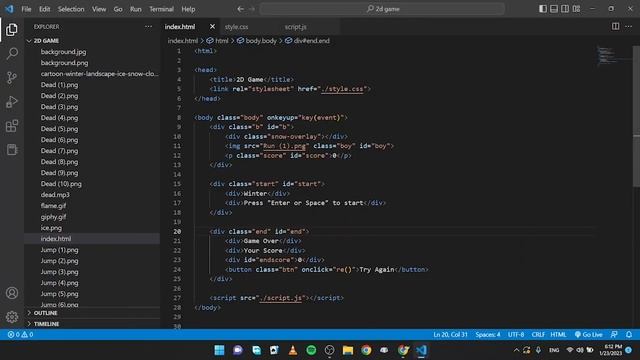Screen dimensions: 640x360
Task: Open the Help menu
Action: point(188,9)
